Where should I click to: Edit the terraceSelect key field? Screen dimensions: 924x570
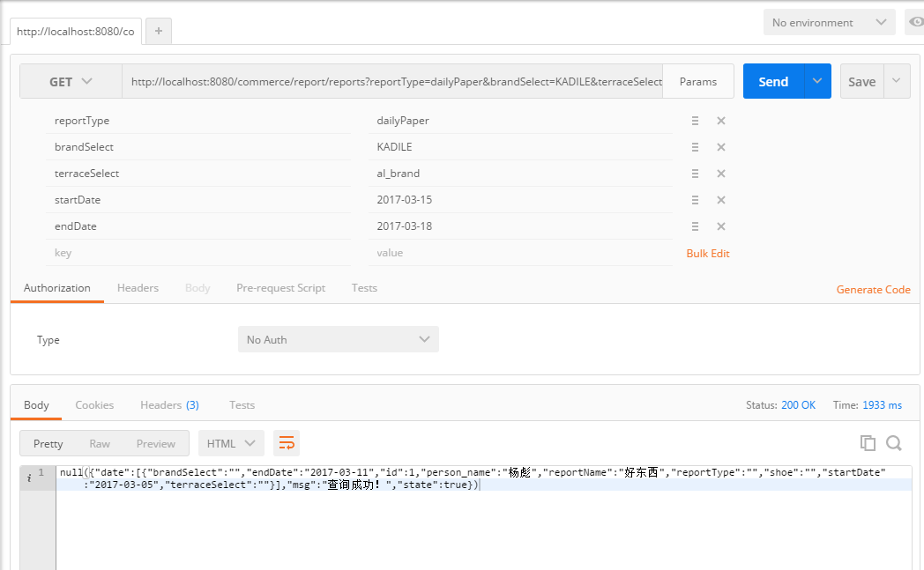(198, 174)
